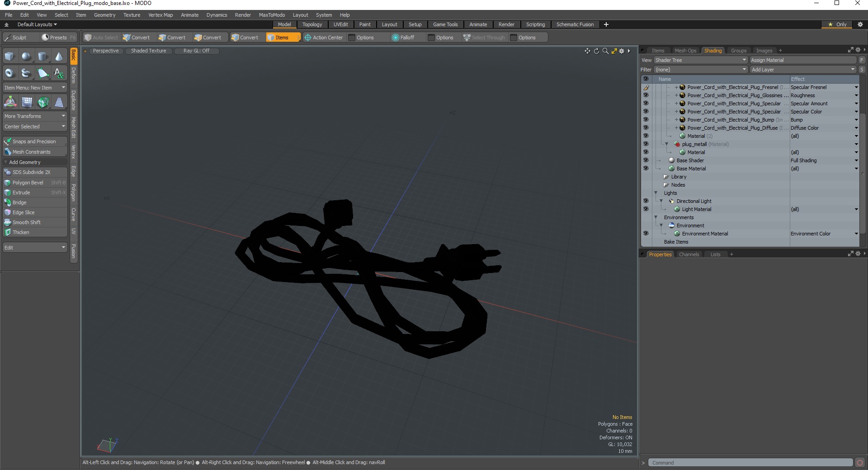Toggle visibility of Directional Light
Image resolution: width=868 pixels, height=470 pixels.
coord(646,201)
